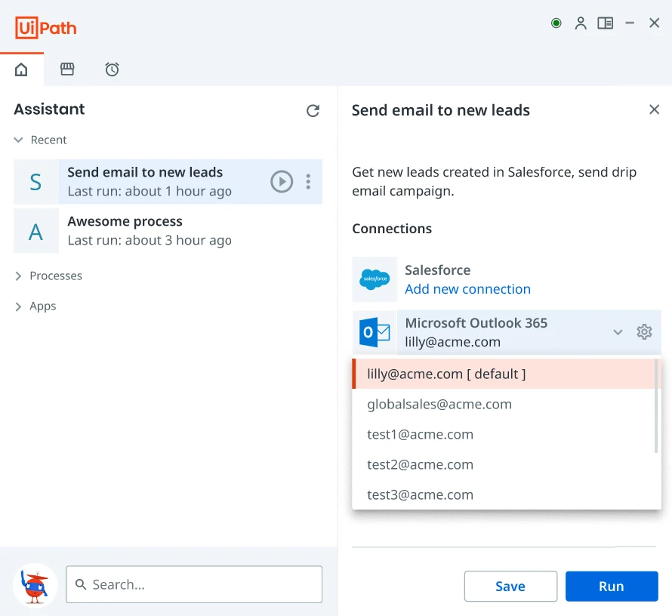
Task: Click the process description text
Action: [494, 181]
